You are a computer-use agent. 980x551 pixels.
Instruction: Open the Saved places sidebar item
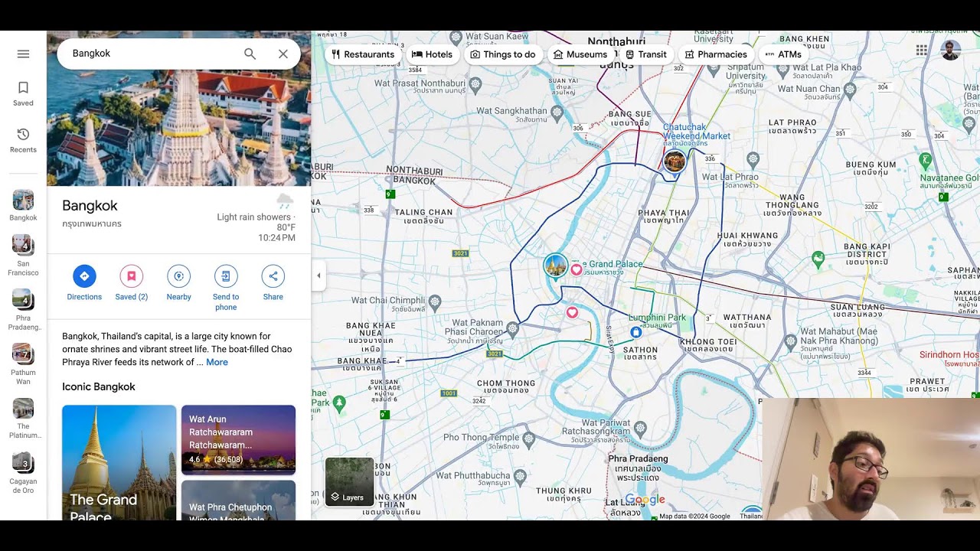pos(23,93)
